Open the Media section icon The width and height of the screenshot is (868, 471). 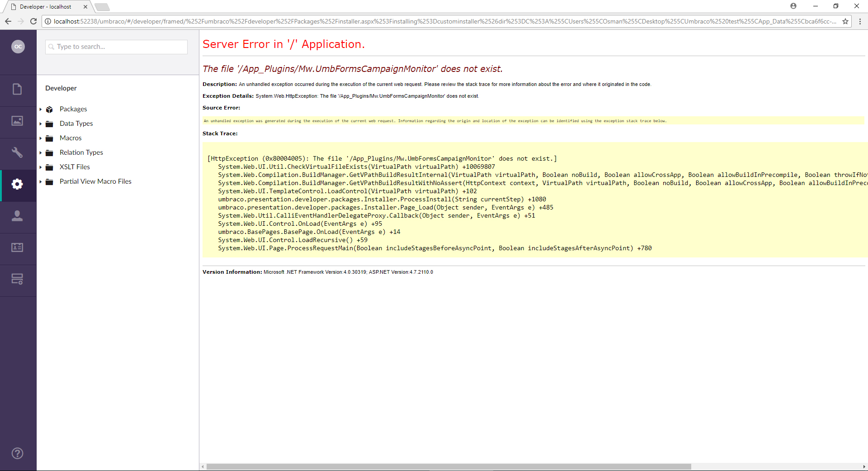(x=17, y=121)
